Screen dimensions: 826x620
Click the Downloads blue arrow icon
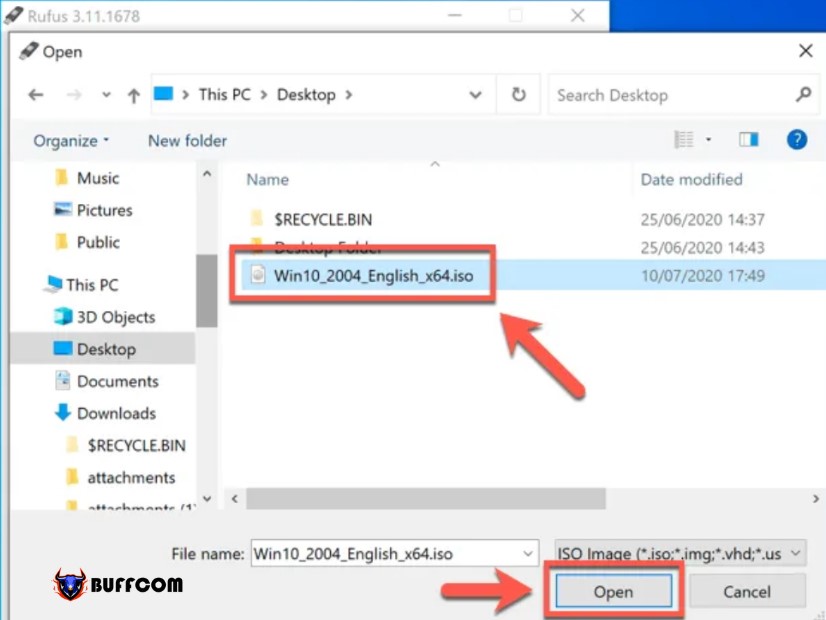coord(63,412)
